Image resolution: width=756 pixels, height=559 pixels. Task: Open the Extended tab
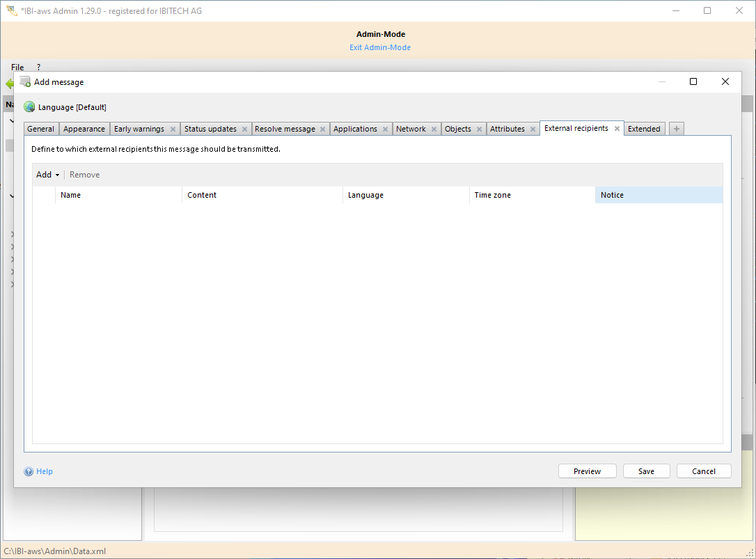coord(644,129)
